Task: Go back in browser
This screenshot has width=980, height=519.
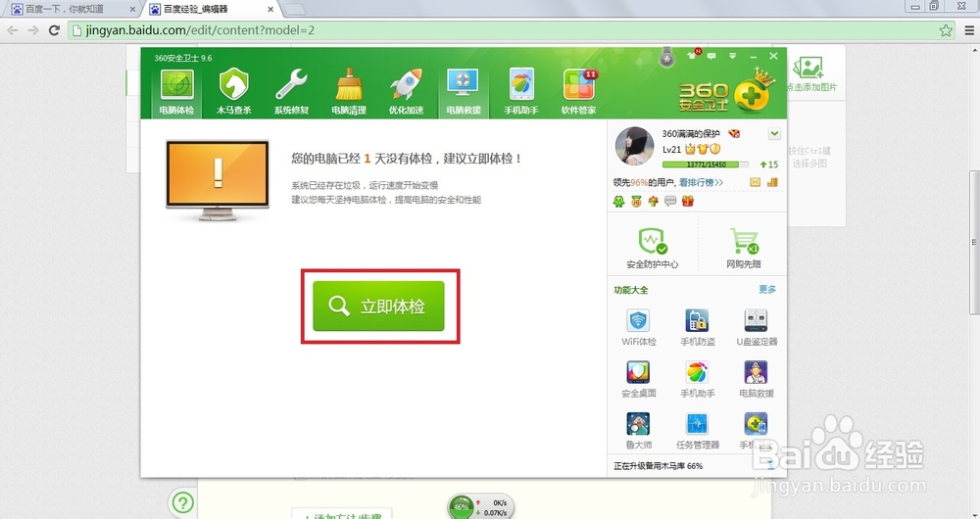Action: (13, 30)
